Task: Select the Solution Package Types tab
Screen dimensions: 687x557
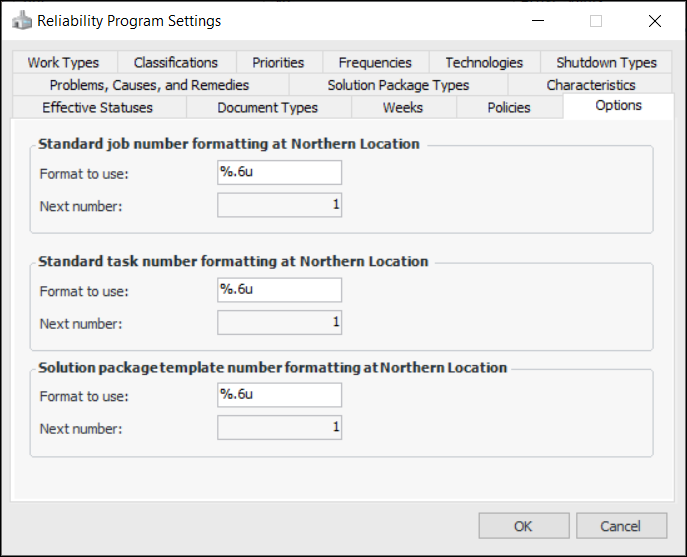Action: pyautogui.click(x=398, y=85)
